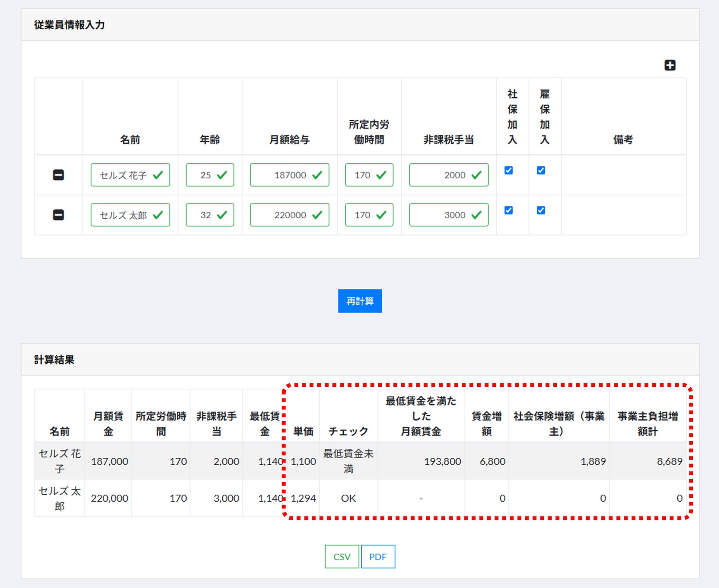Image resolution: width=719 pixels, height=588 pixels.
Task: Click the 備考 cell for セルズ 花子
Action: [x=624, y=175]
